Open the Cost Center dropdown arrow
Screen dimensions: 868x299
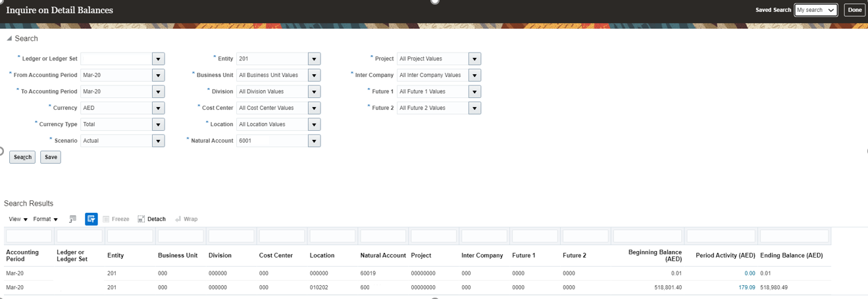click(314, 108)
